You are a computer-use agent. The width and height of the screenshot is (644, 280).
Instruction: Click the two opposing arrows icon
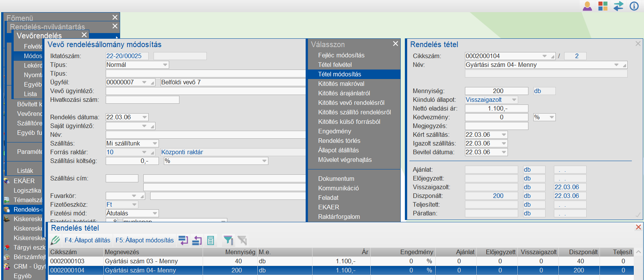(619, 6)
